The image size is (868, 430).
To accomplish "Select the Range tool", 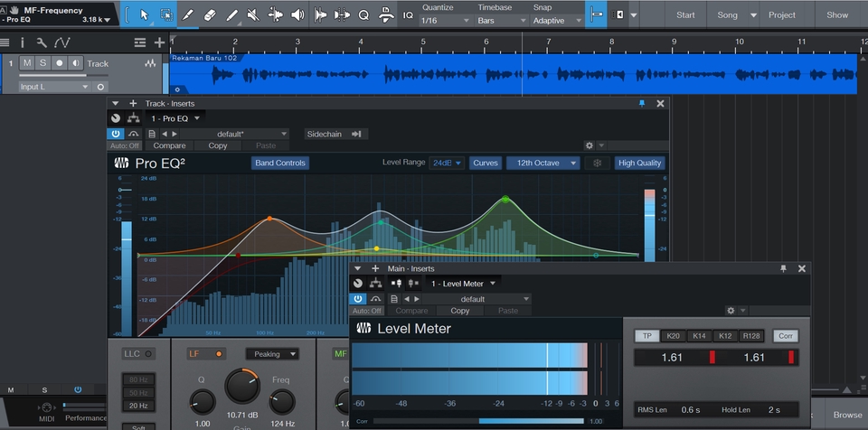I will 166,15.
